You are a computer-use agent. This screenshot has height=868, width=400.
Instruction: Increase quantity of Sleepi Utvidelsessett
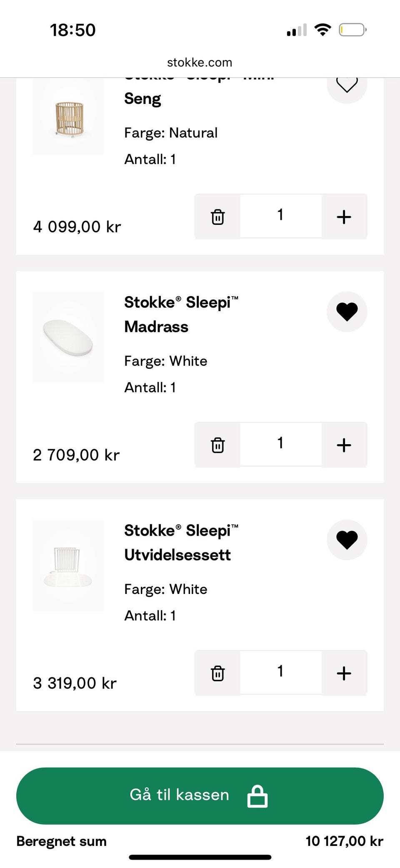point(344,673)
